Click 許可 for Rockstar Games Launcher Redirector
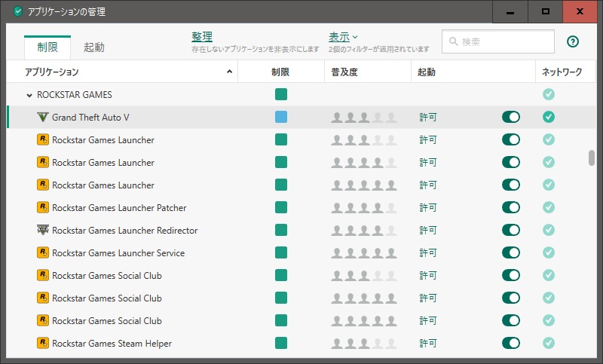The width and height of the screenshot is (603, 364). (x=427, y=231)
